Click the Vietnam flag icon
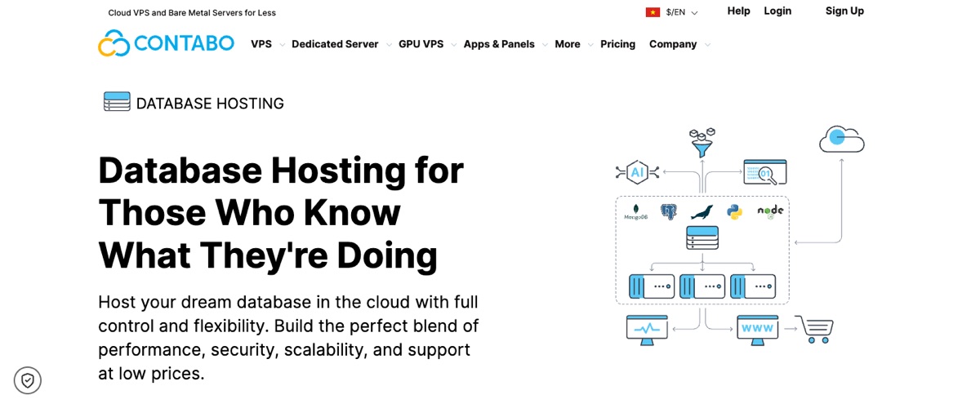Viewport: 980px width, 408px height. click(653, 12)
